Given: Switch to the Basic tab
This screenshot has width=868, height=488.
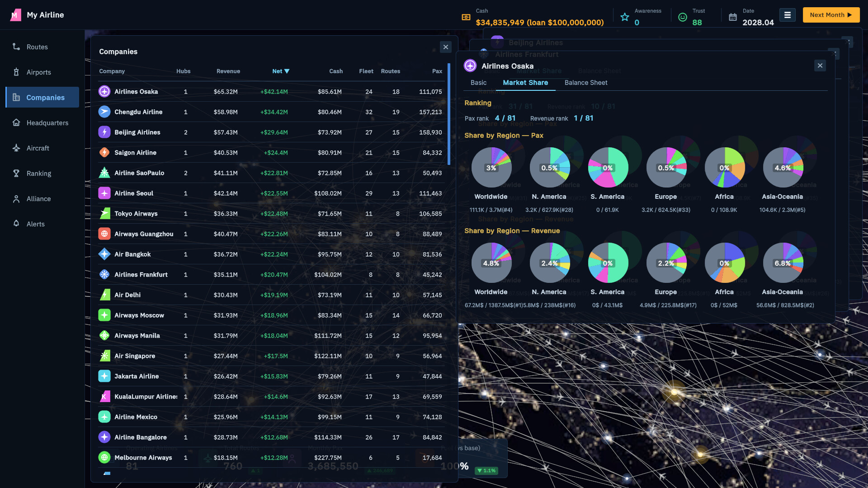Looking at the screenshot, I should click(x=478, y=83).
